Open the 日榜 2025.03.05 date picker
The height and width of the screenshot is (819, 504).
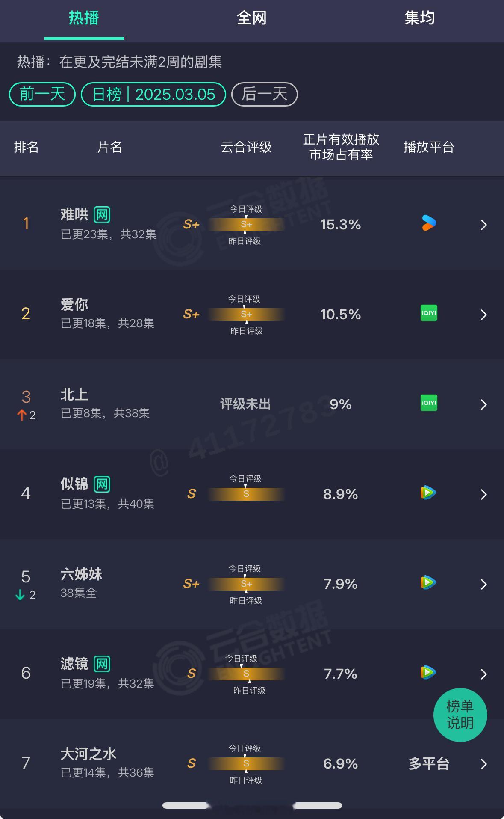point(153,94)
